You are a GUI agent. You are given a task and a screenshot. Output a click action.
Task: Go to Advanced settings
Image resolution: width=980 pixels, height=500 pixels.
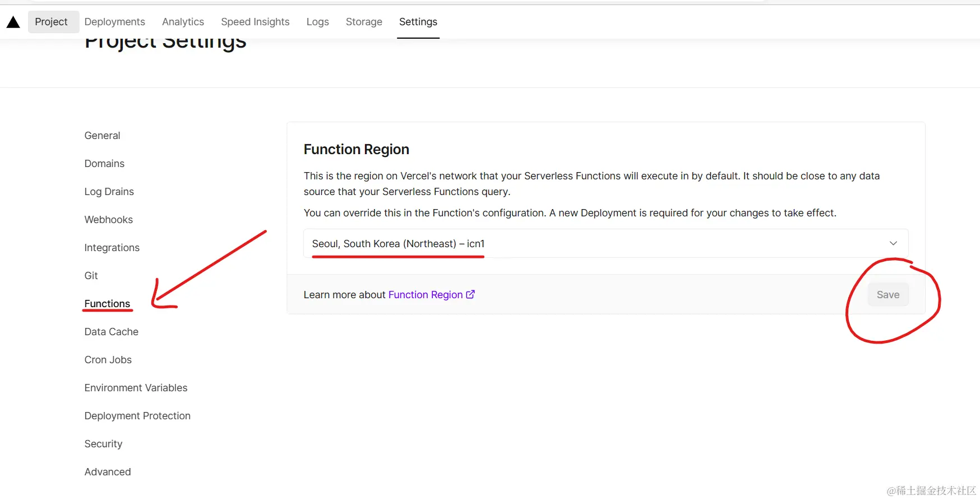click(x=108, y=472)
